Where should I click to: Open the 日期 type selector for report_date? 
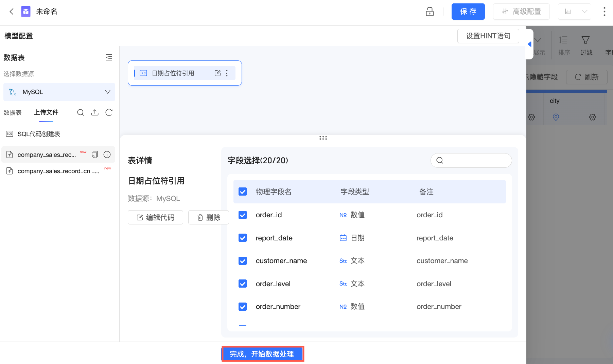[352, 238]
